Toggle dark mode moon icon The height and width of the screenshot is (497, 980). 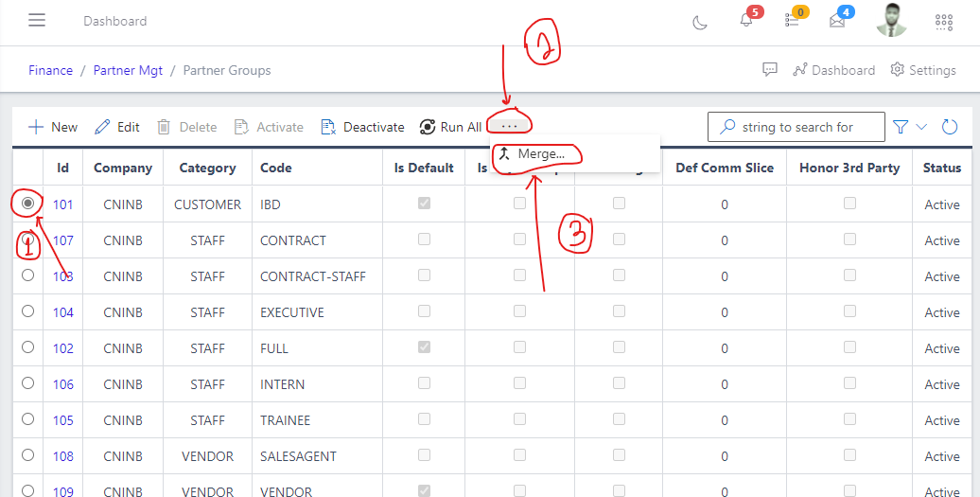coord(700,22)
